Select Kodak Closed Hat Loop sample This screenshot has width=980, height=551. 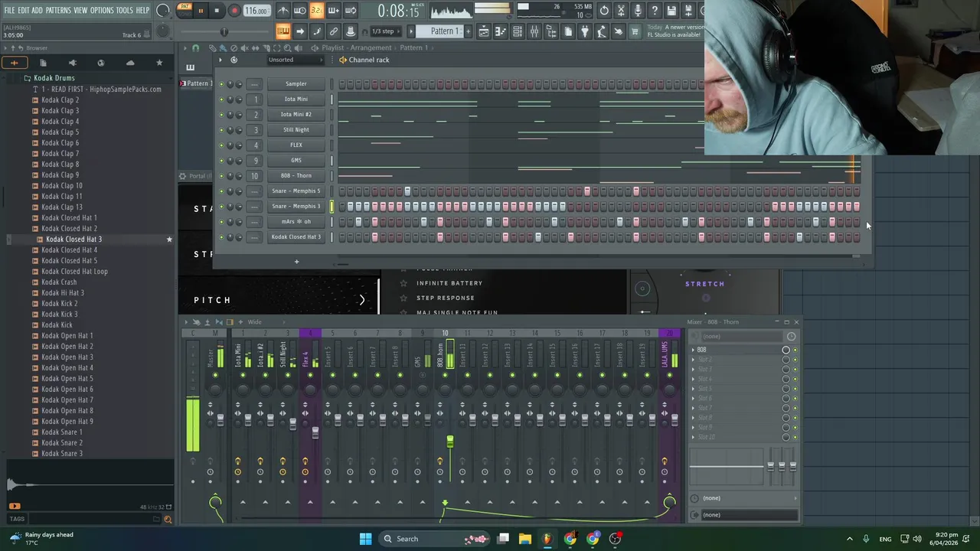pos(74,271)
